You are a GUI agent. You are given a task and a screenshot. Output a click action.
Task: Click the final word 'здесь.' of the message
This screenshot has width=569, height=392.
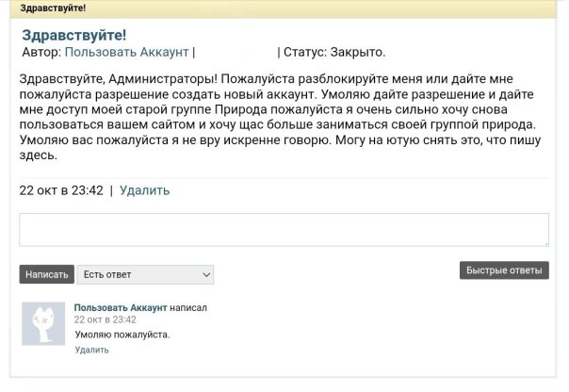(x=40, y=155)
